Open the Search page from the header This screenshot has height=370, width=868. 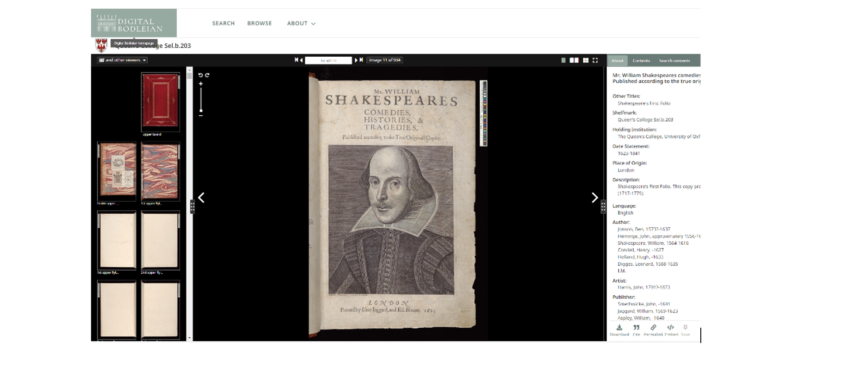click(x=224, y=23)
